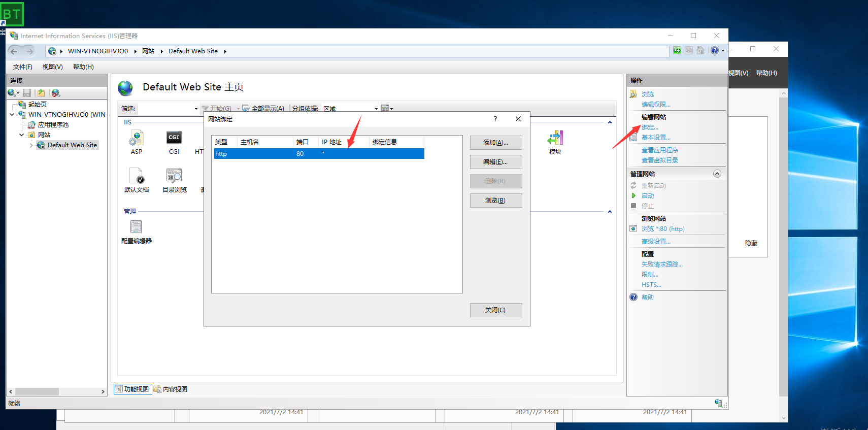
Task: Collapse the 管理 section group
Action: click(x=610, y=212)
